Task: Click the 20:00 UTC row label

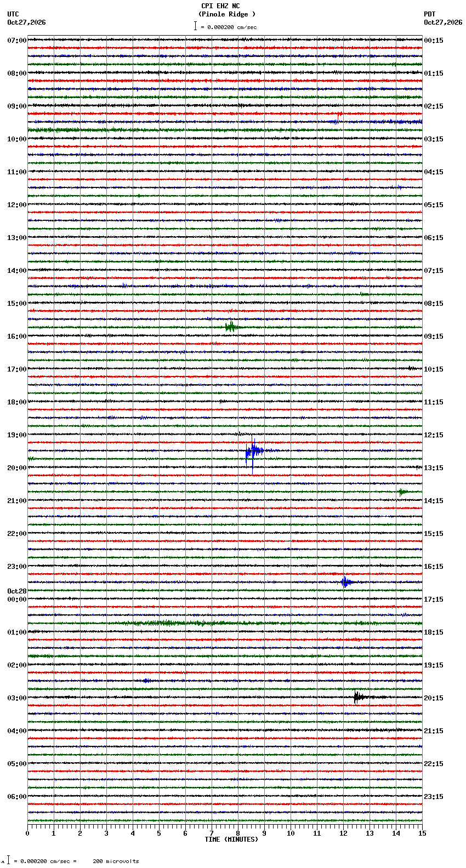Action: point(17,468)
